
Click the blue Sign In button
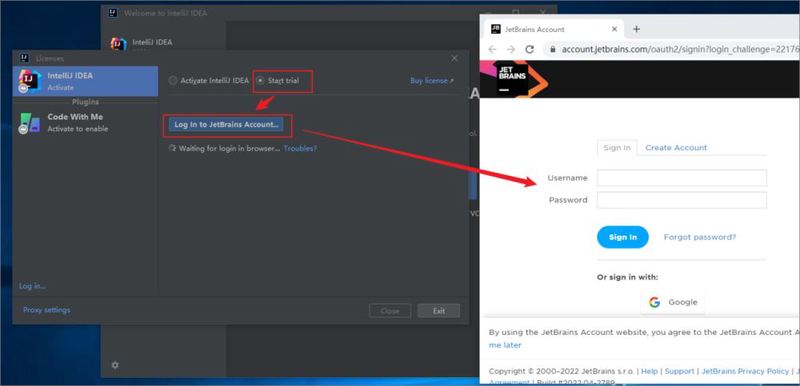(623, 237)
